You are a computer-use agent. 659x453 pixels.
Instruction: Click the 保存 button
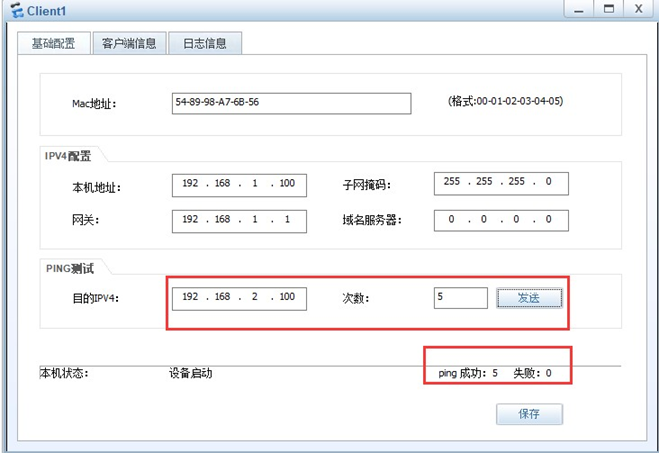tap(529, 414)
